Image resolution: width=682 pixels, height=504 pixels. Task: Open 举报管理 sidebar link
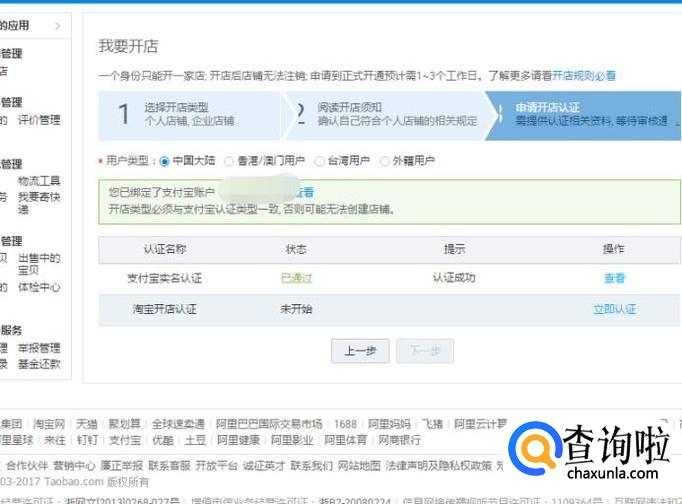tap(39, 349)
